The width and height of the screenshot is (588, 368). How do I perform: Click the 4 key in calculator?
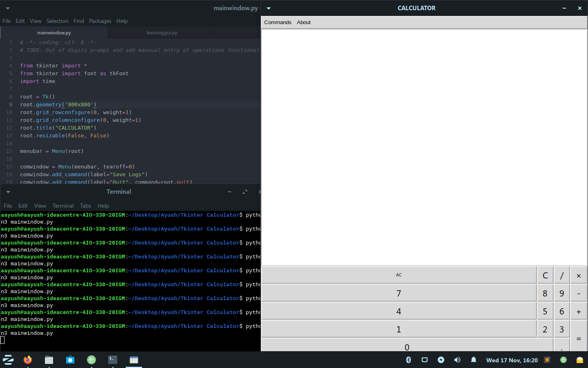399,311
